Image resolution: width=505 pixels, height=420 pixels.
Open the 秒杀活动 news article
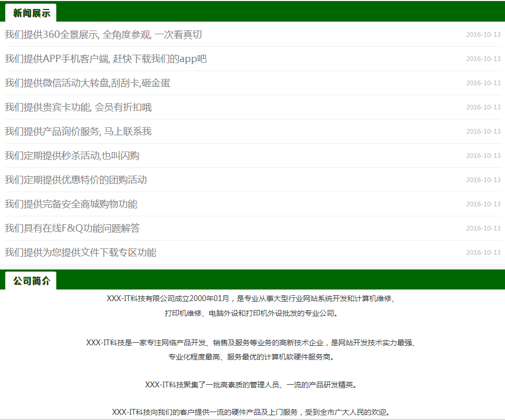(72, 156)
